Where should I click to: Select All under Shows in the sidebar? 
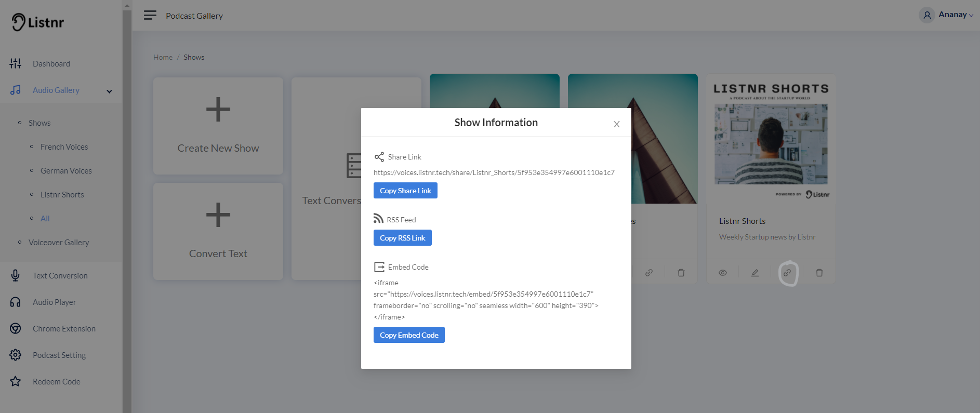tap(45, 218)
